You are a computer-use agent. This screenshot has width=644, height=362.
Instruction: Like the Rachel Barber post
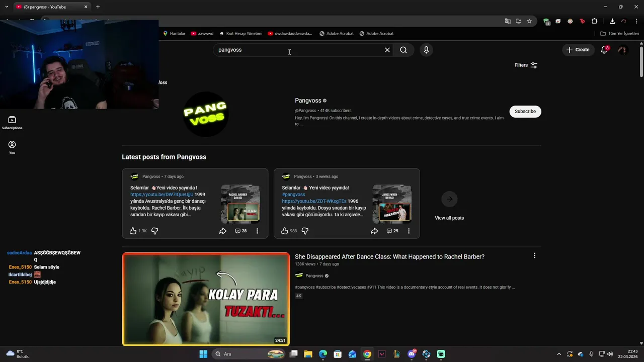[x=133, y=231]
